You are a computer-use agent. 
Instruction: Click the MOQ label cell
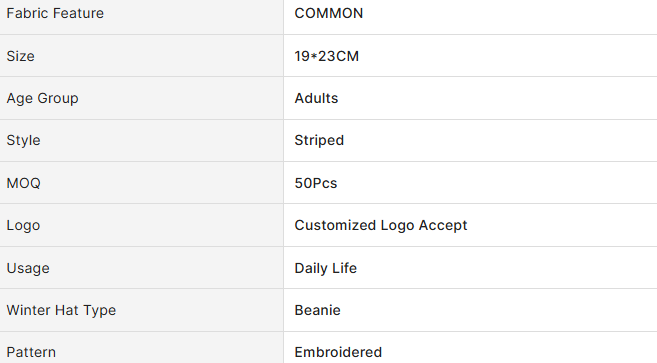[142, 183]
